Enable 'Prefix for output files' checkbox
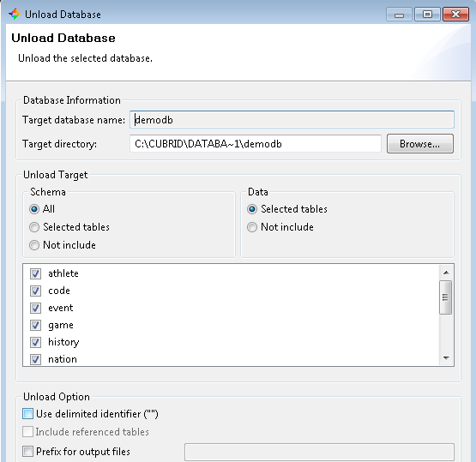 (x=27, y=452)
